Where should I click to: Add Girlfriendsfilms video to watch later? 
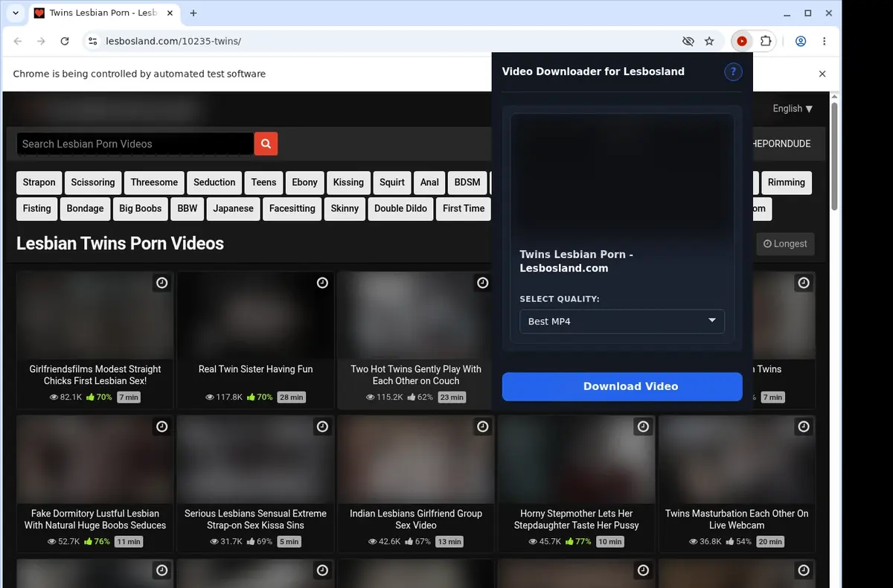coord(161,283)
